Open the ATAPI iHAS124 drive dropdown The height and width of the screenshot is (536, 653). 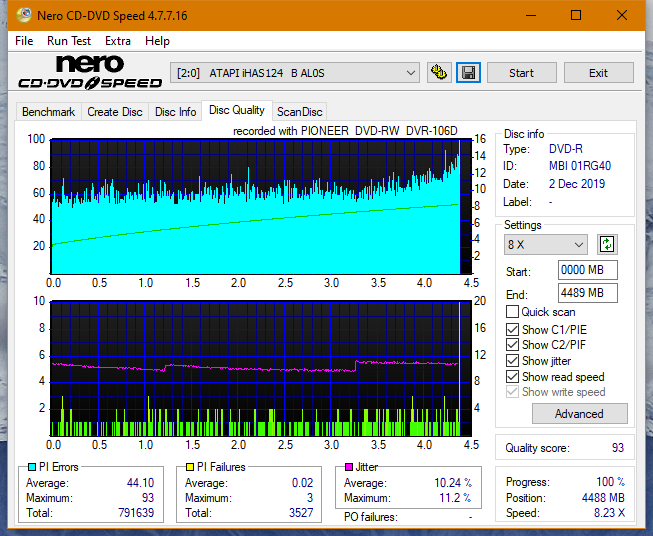[295, 73]
